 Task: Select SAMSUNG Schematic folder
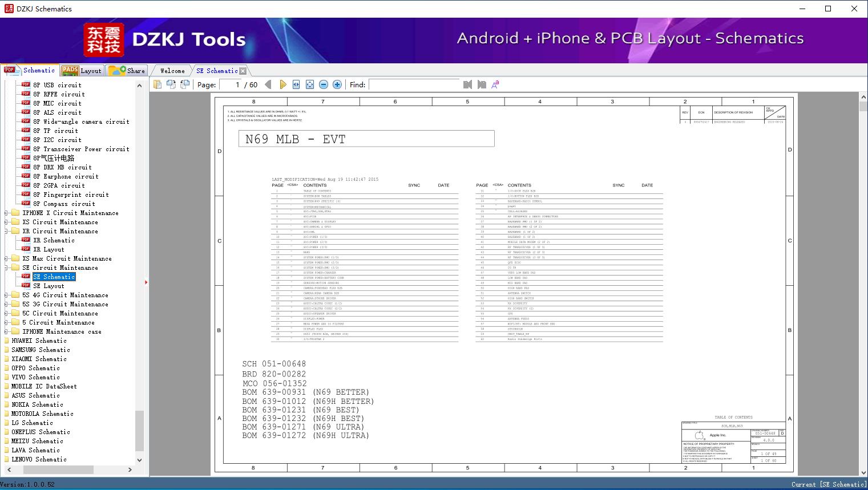point(41,350)
